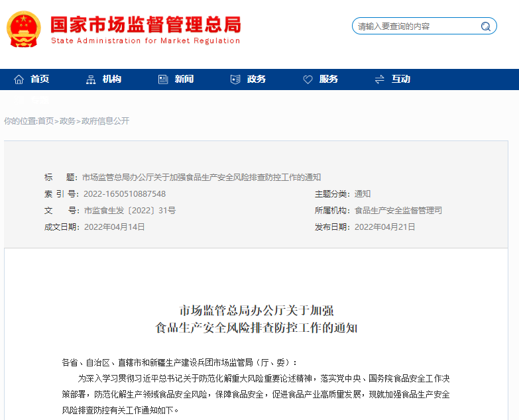Image resolution: width=519 pixels, height=420 pixels.
Task: Click the national emblem logo
Action: pyautogui.click(x=23, y=30)
